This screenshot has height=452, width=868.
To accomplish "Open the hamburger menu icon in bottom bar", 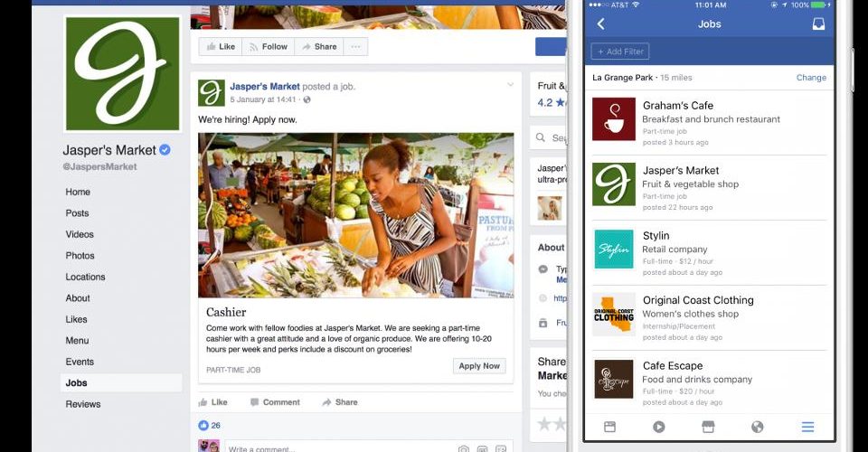I will point(807,427).
